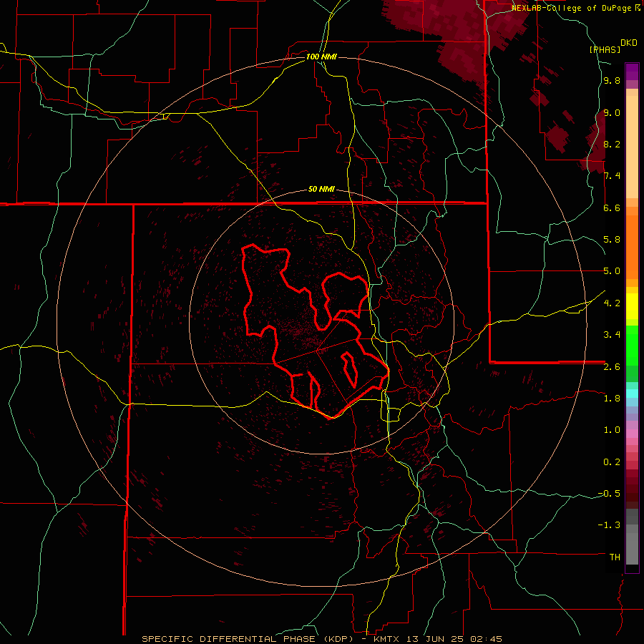
Task: Pick the pale peach segment of color bar
Action: click(x=632, y=147)
